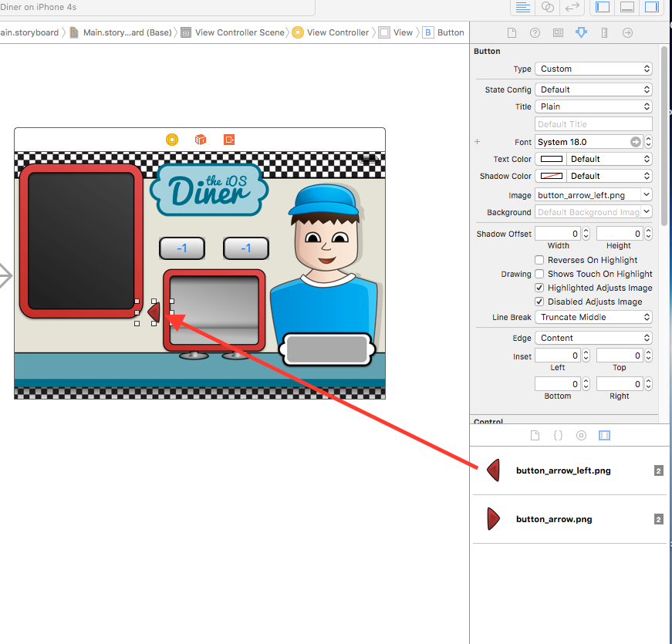The width and height of the screenshot is (672, 644).
Task: Select the first -1 button on canvas
Action: (182, 248)
